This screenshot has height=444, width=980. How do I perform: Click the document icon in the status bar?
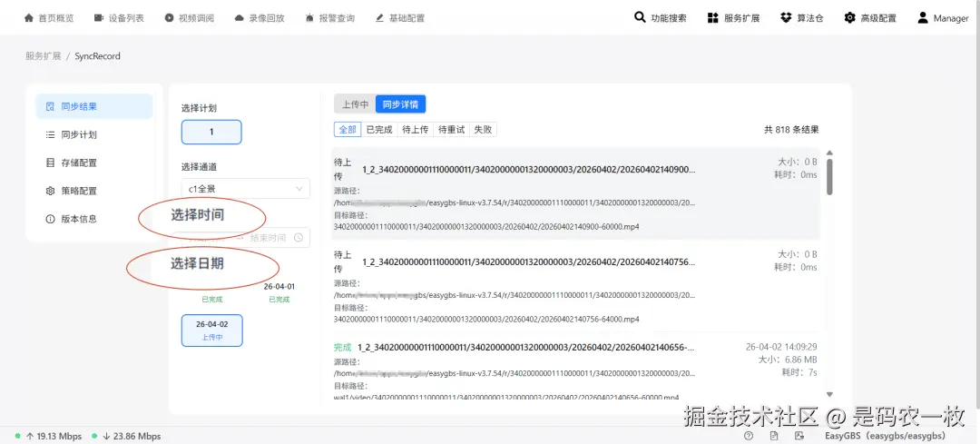coord(774,436)
